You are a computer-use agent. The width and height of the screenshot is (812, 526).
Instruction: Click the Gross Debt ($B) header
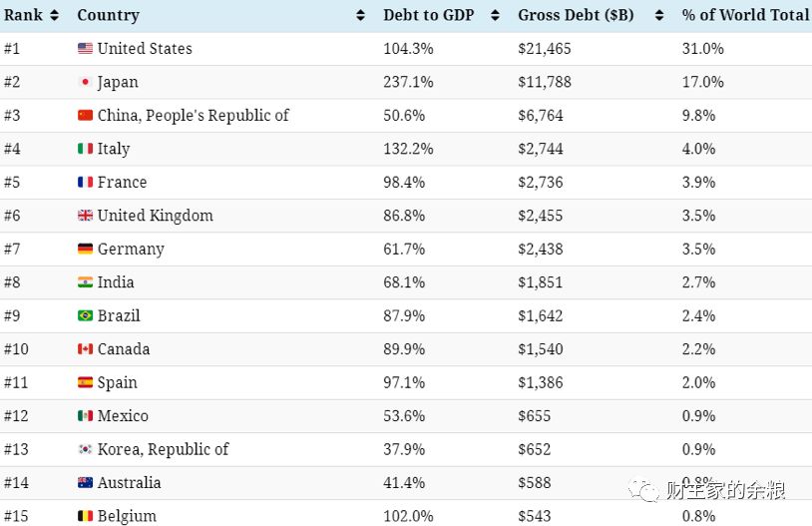576,15
